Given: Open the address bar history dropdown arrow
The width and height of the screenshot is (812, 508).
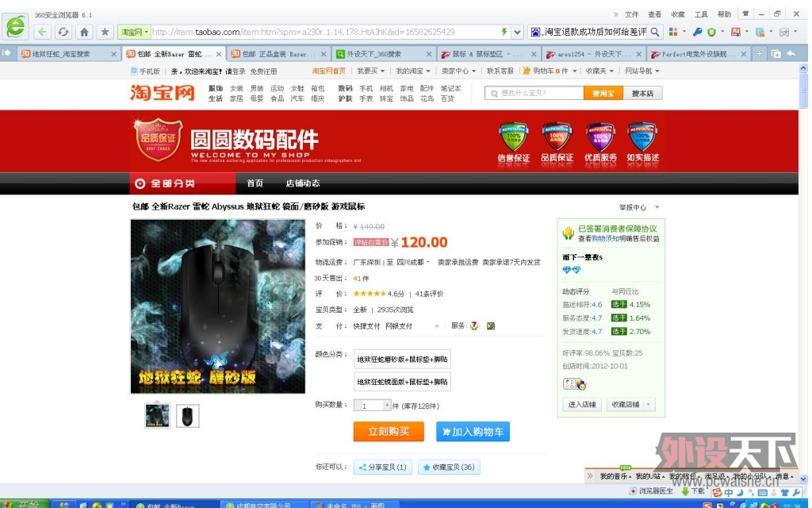Looking at the screenshot, I should click(x=517, y=32).
